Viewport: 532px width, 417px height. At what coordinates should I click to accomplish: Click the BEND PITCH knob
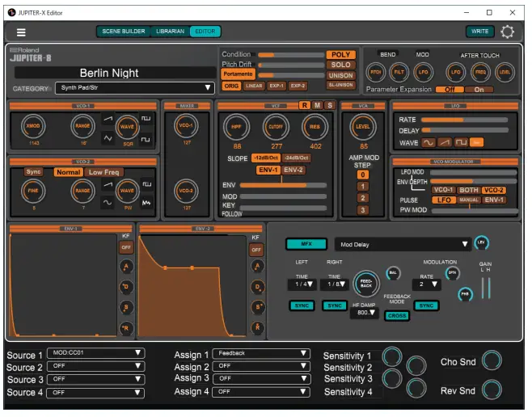376,72
